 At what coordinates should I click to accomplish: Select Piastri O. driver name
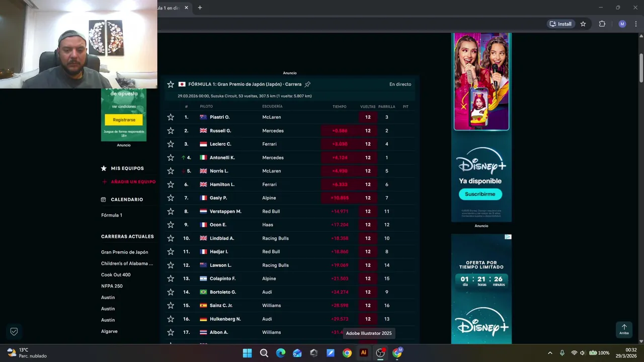click(x=219, y=117)
